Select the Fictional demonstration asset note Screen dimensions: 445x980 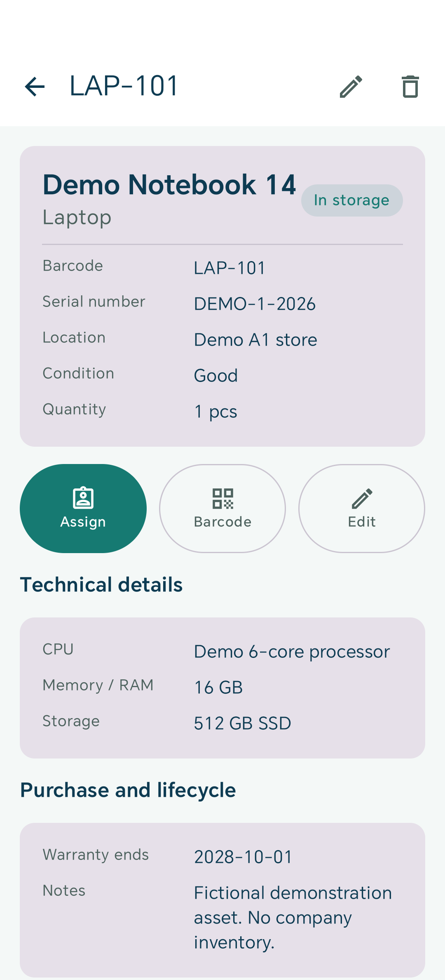coord(293,918)
